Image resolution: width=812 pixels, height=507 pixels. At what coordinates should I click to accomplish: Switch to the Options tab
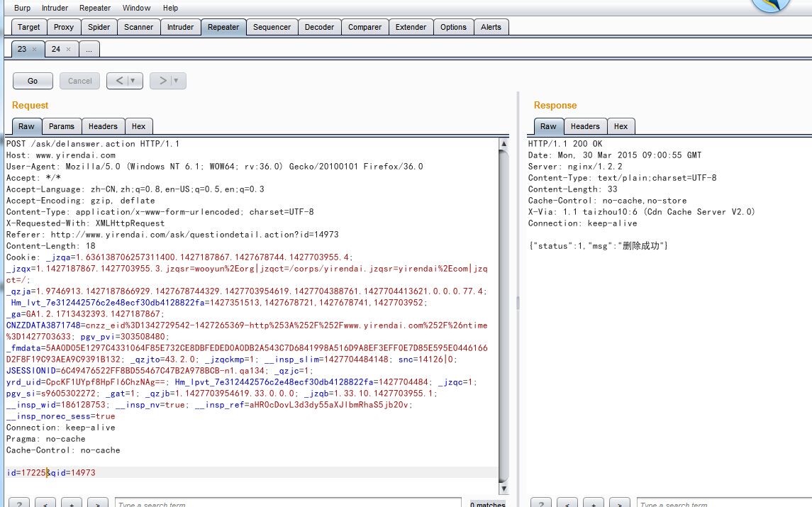click(453, 27)
